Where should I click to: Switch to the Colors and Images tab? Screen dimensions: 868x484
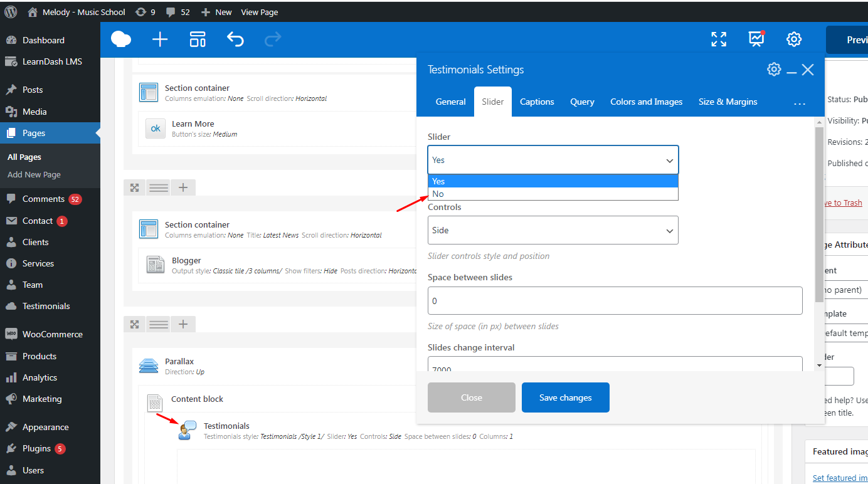[647, 102]
